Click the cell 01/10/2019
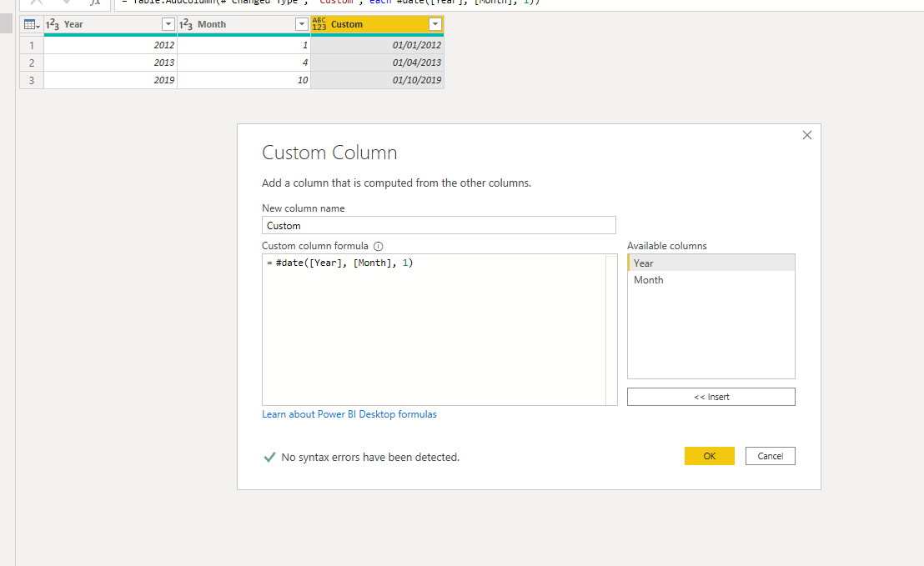The height and width of the screenshot is (566, 924). [377, 80]
